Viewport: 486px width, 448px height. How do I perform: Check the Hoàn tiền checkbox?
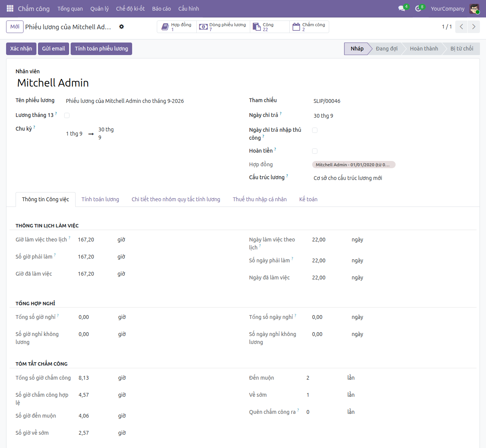[315, 151]
